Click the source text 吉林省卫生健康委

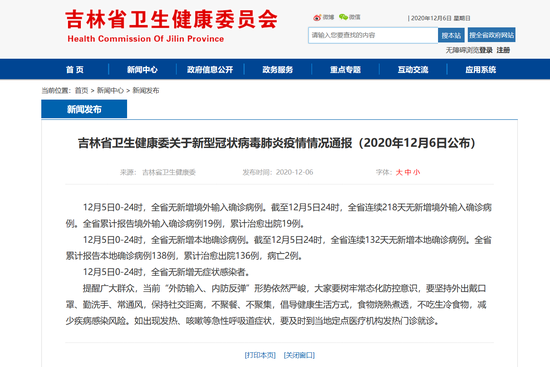click(x=169, y=172)
